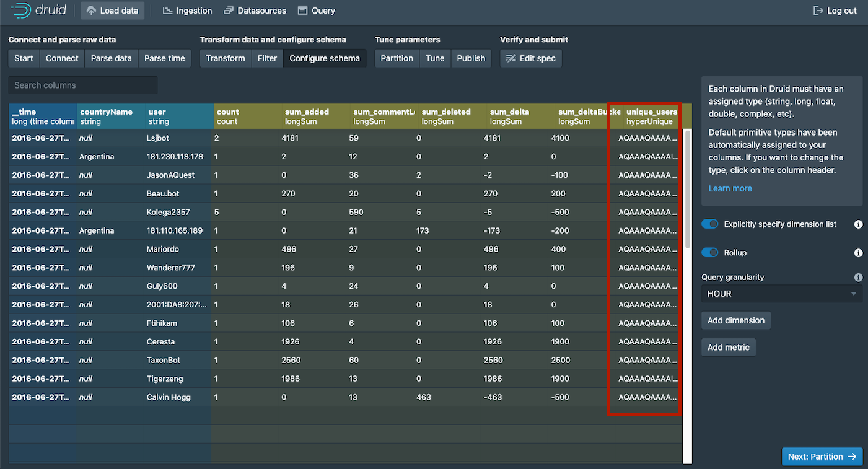
Task: Click the count column header
Action: click(x=247, y=116)
